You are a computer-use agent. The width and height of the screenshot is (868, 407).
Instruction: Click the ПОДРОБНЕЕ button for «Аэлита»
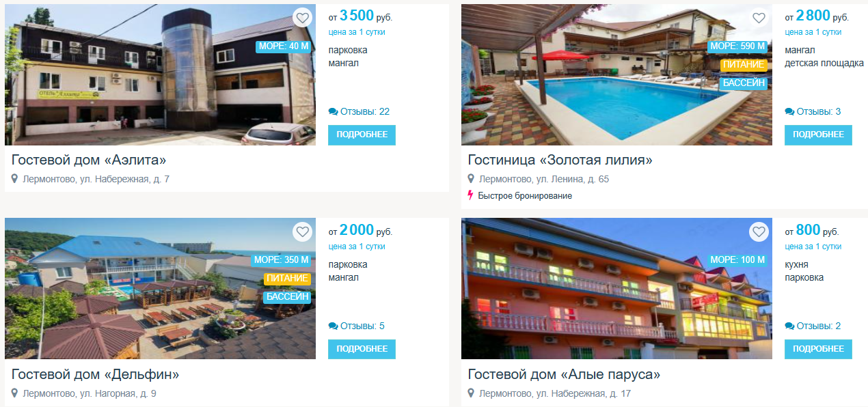362,135
